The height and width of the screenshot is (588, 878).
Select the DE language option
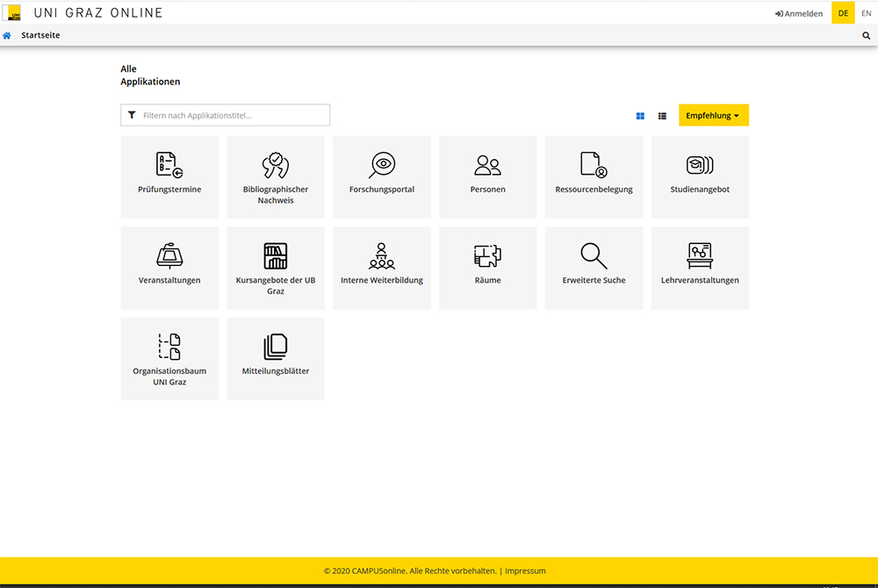(x=843, y=13)
